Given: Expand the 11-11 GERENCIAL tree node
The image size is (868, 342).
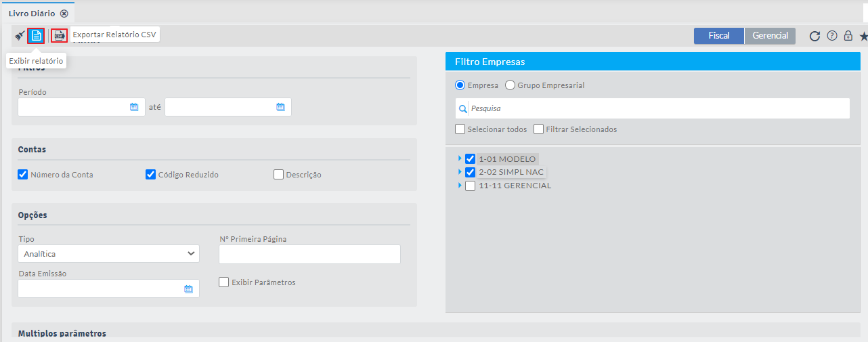Looking at the screenshot, I should (460, 185).
